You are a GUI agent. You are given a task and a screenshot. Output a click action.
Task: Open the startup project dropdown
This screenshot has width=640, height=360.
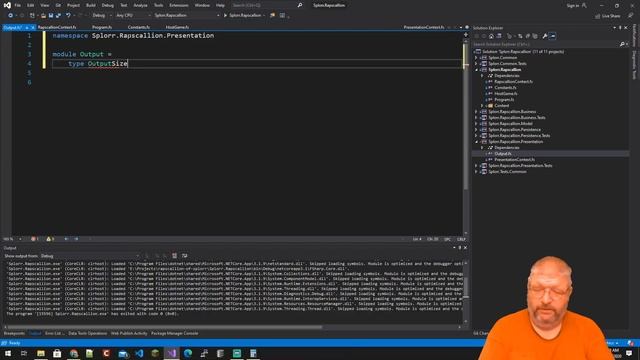(x=187, y=16)
